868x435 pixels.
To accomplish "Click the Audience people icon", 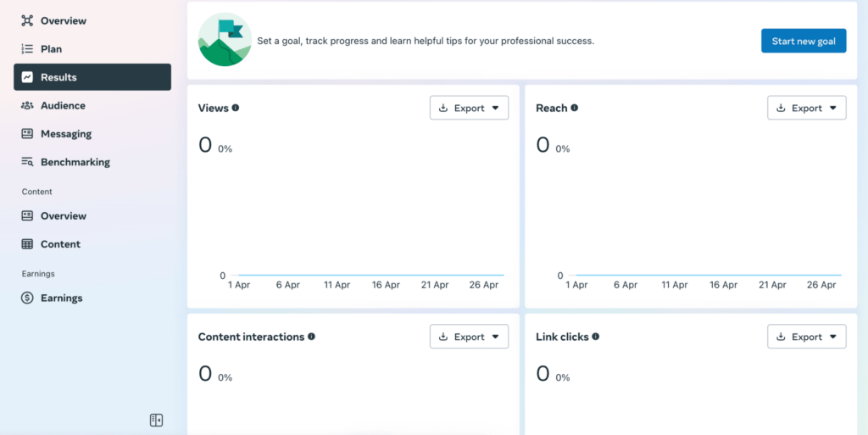I will 27,106.
